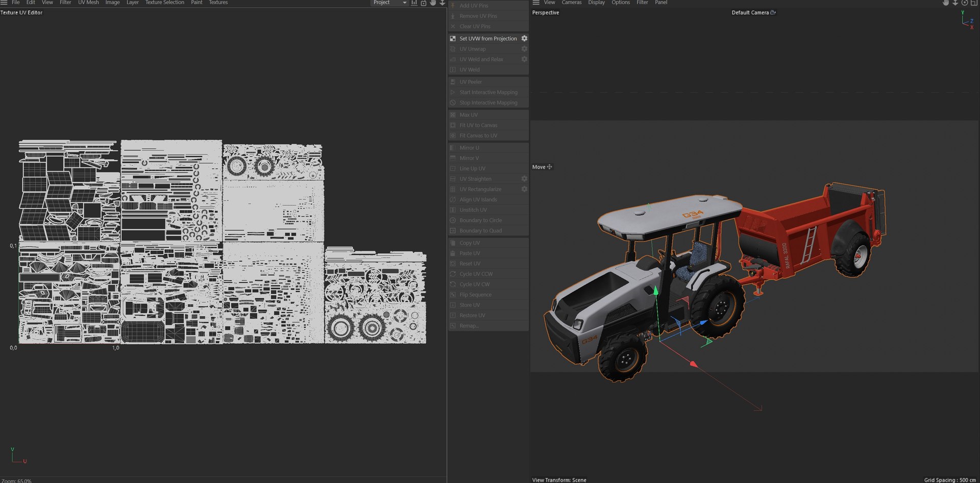The width and height of the screenshot is (980, 483).
Task: Select the pan hand icon in the UV editor
Action: [433, 3]
